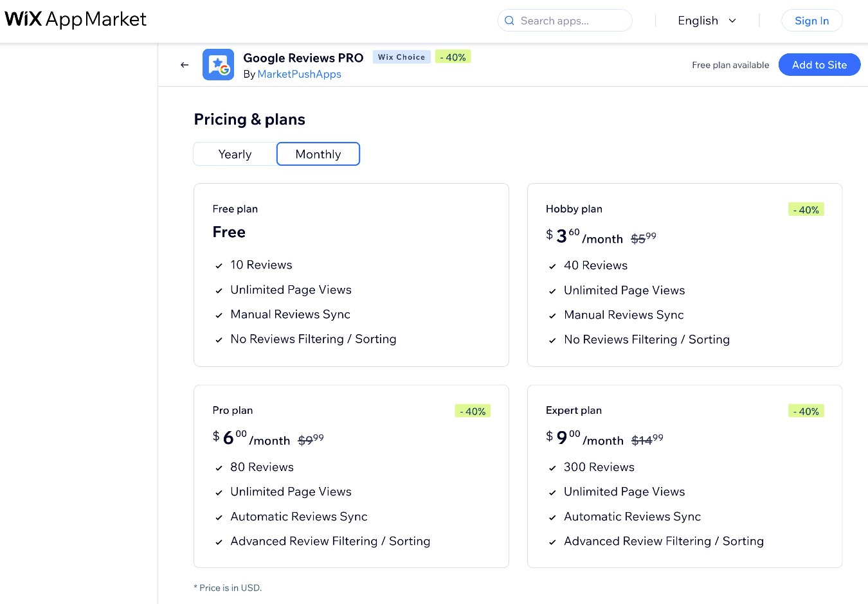Click the checkmark beside 10 Reviews

[219, 265]
